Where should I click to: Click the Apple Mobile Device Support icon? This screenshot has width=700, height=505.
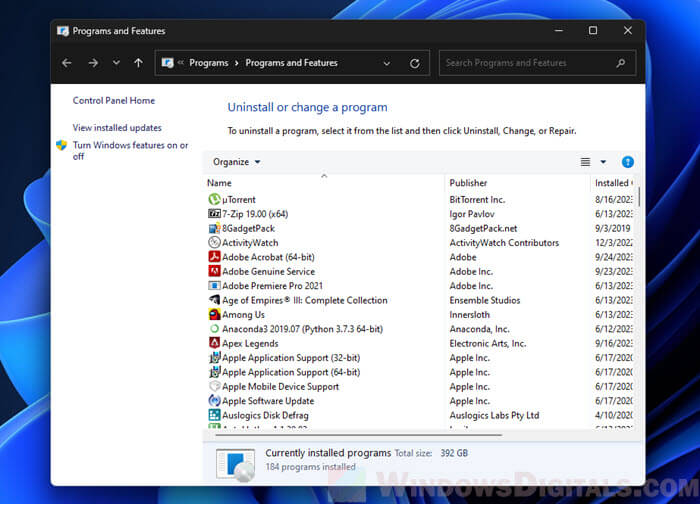point(214,386)
